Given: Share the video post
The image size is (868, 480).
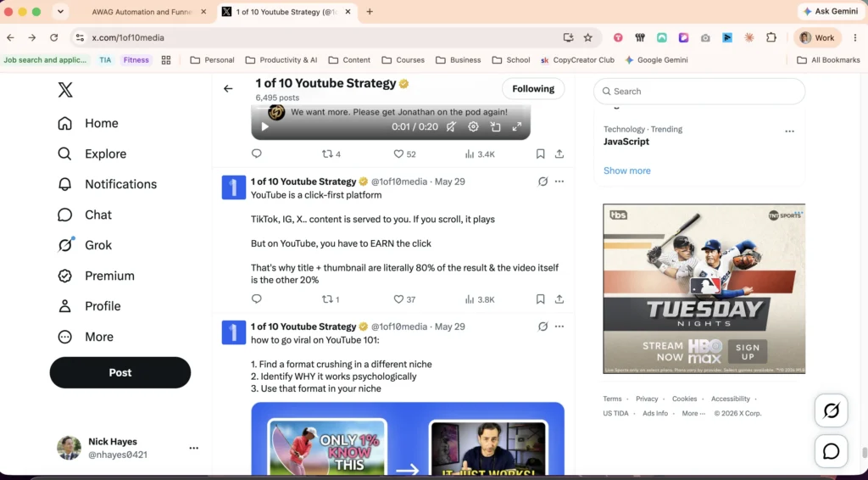Looking at the screenshot, I should point(559,153).
